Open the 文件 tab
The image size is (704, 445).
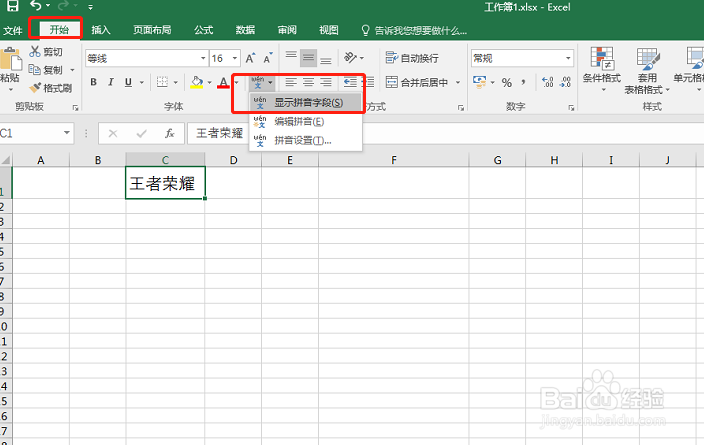[x=13, y=31]
